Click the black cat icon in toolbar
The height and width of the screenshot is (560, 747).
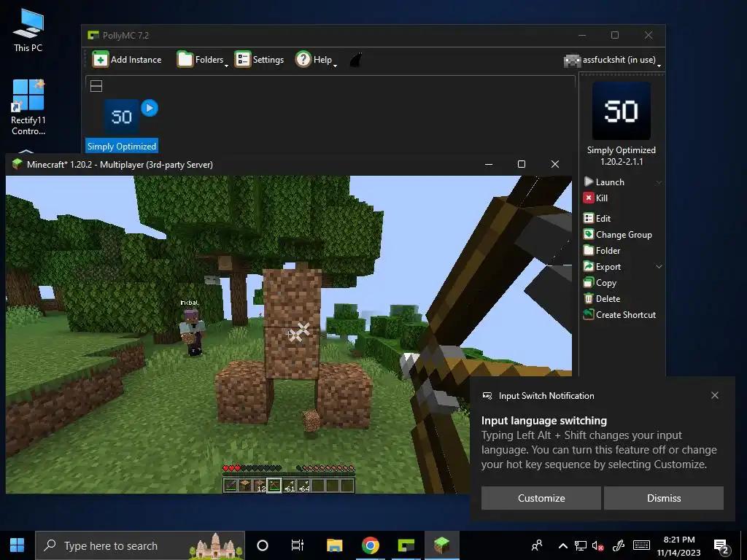click(x=356, y=60)
